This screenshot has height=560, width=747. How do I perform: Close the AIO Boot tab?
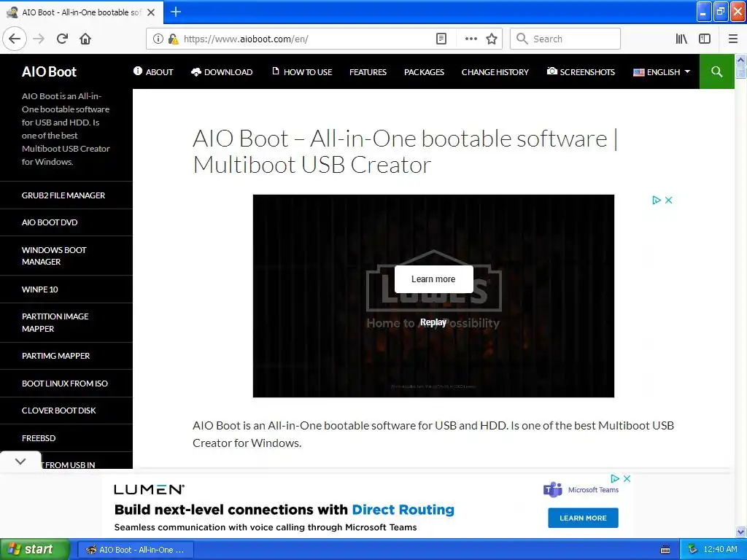[x=151, y=12]
